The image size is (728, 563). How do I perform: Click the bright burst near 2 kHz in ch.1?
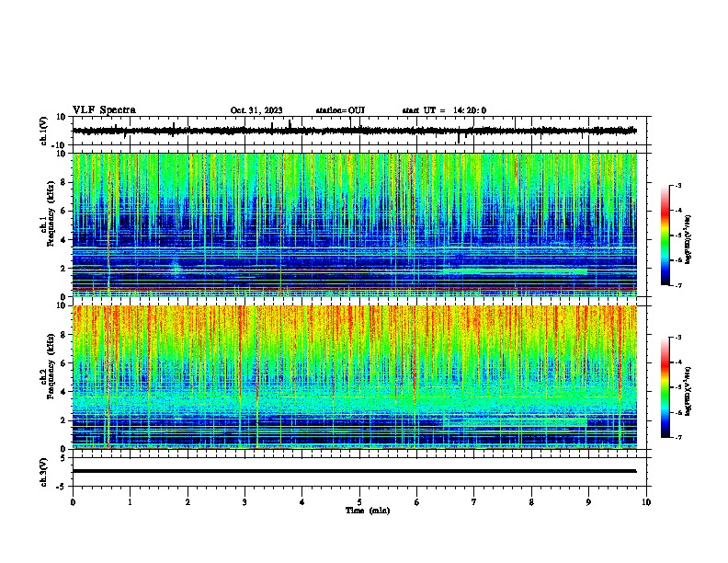click(x=176, y=267)
